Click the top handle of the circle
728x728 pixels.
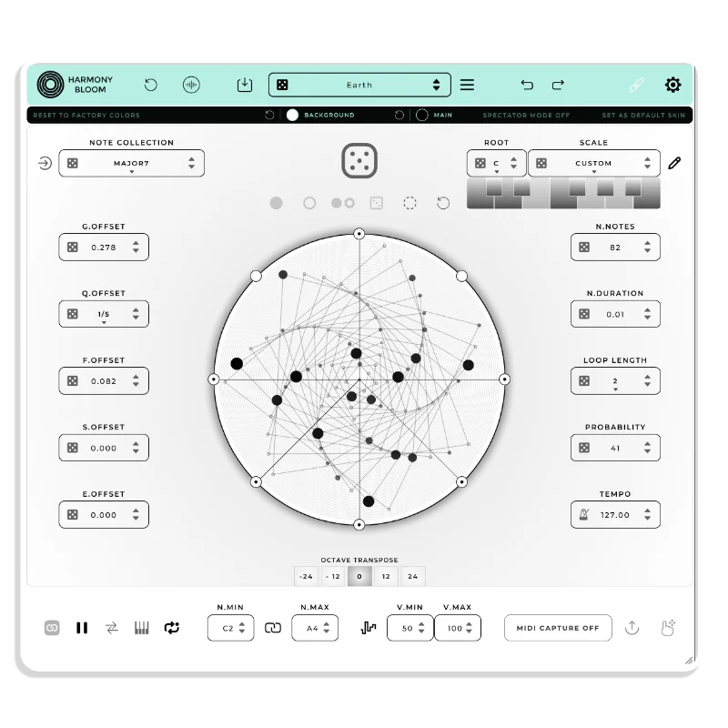(x=359, y=234)
